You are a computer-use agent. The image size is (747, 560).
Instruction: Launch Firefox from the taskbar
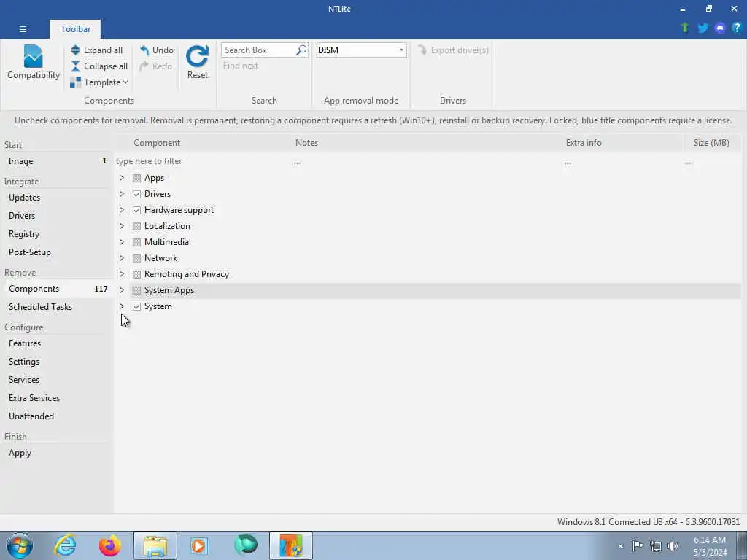point(109,545)
